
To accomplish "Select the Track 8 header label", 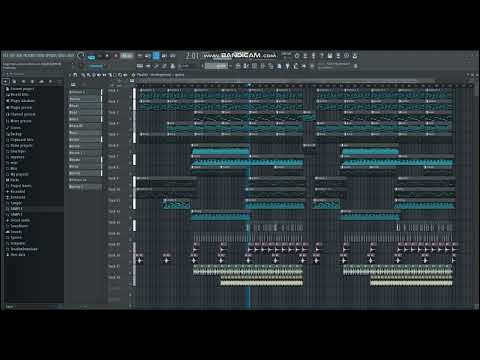I will point(113,167).
